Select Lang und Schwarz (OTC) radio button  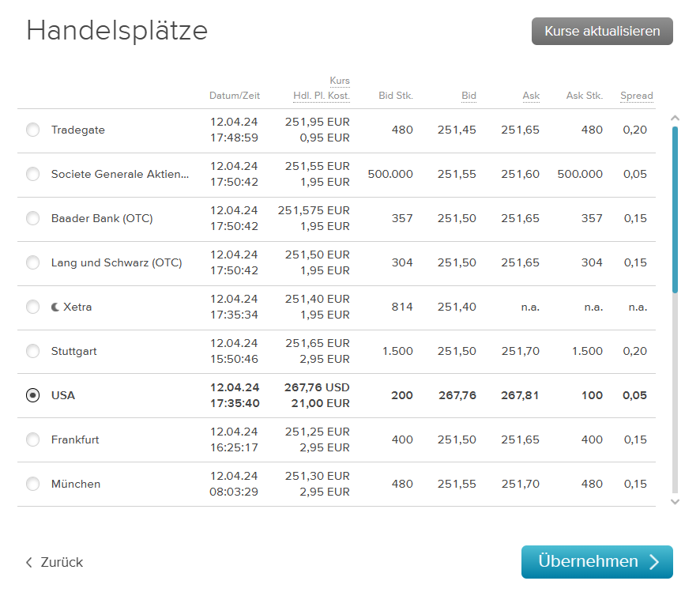(32, 262)
